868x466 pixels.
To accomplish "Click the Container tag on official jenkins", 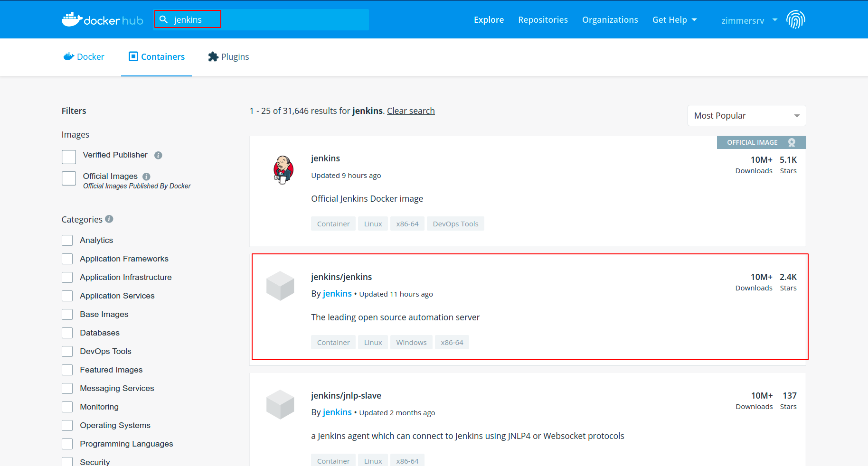I will (x=333, y=224).
